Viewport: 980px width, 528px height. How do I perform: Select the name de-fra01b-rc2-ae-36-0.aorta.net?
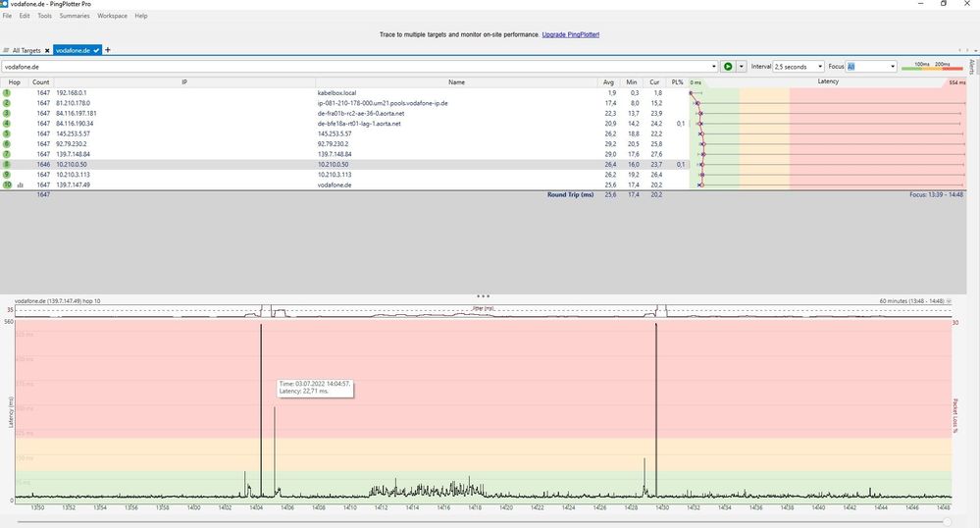[x=361, y=113]
